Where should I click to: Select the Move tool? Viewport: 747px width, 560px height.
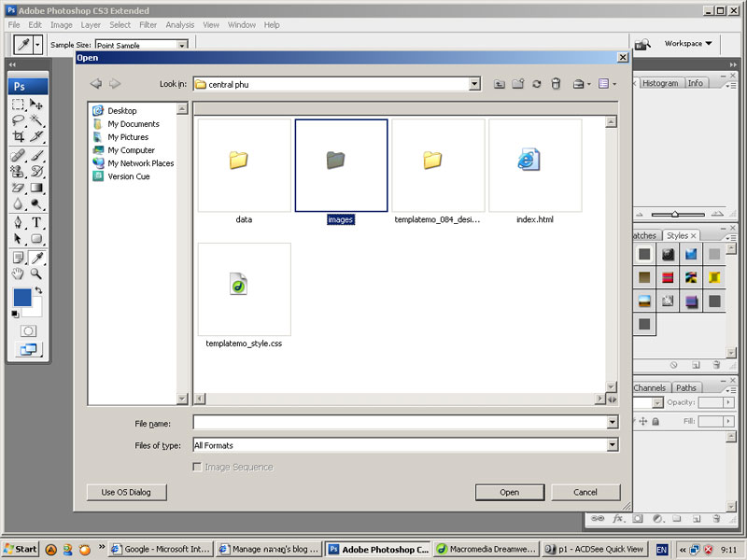coord(36,105)
